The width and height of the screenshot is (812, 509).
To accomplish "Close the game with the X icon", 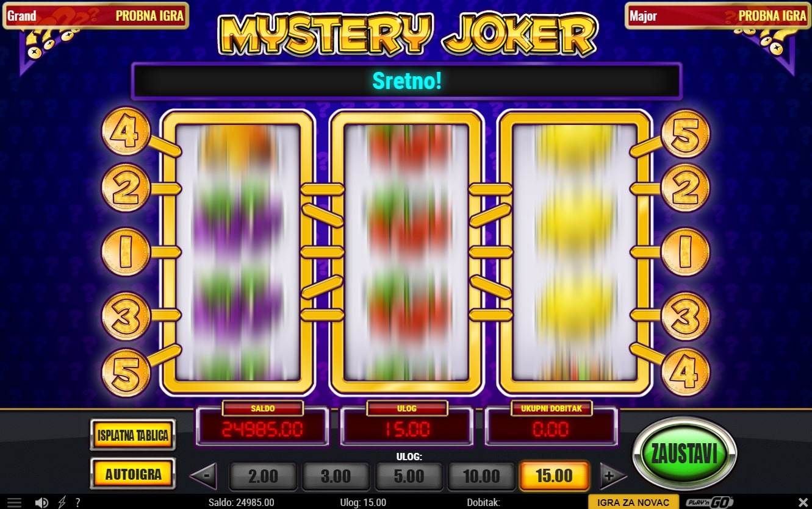I will pyautogui.click(x=803, y=502).
